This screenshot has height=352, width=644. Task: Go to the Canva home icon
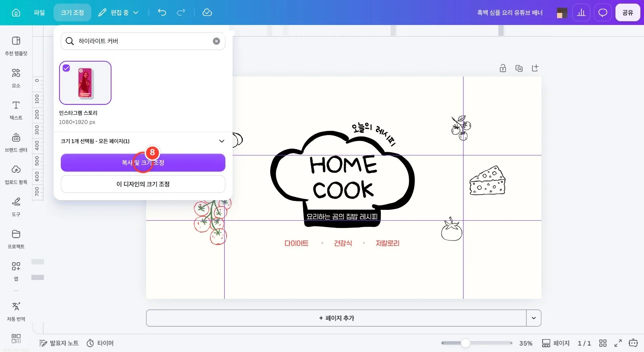pos(16,12)
